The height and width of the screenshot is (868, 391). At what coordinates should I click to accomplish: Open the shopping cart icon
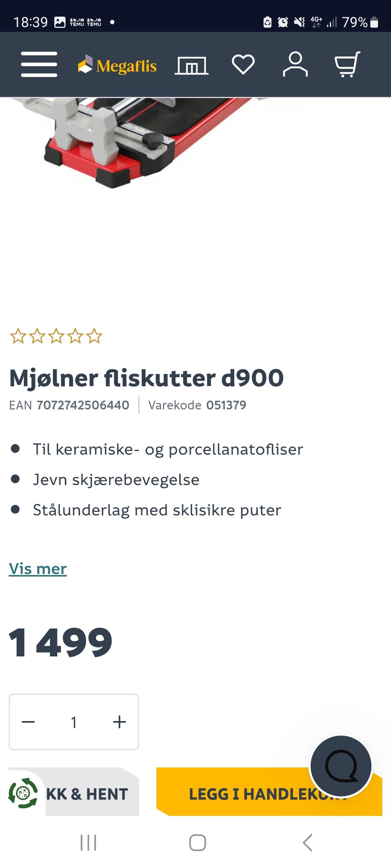pyautogui.click(x=348, y=64)
